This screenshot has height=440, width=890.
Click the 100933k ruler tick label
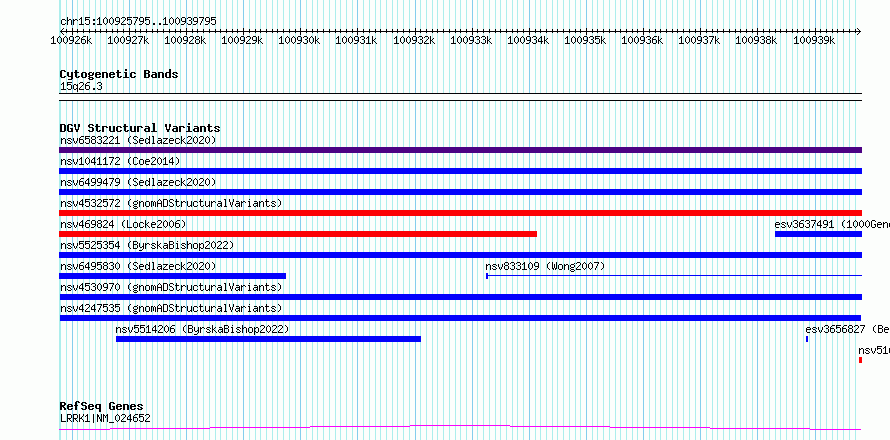[471, 40]
